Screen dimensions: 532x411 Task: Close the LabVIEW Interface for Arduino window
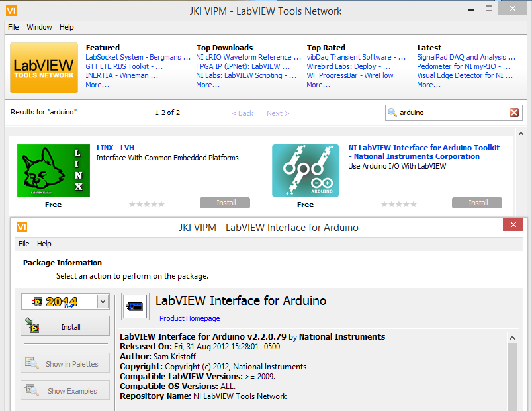click(x=513, y=224)
